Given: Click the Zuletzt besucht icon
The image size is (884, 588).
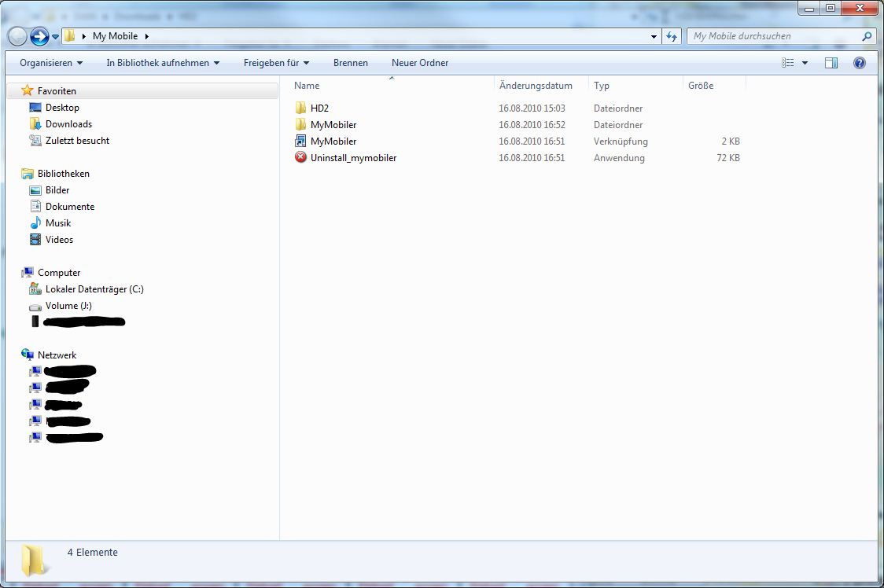Looking at the screenshot, I should (35, 141).
